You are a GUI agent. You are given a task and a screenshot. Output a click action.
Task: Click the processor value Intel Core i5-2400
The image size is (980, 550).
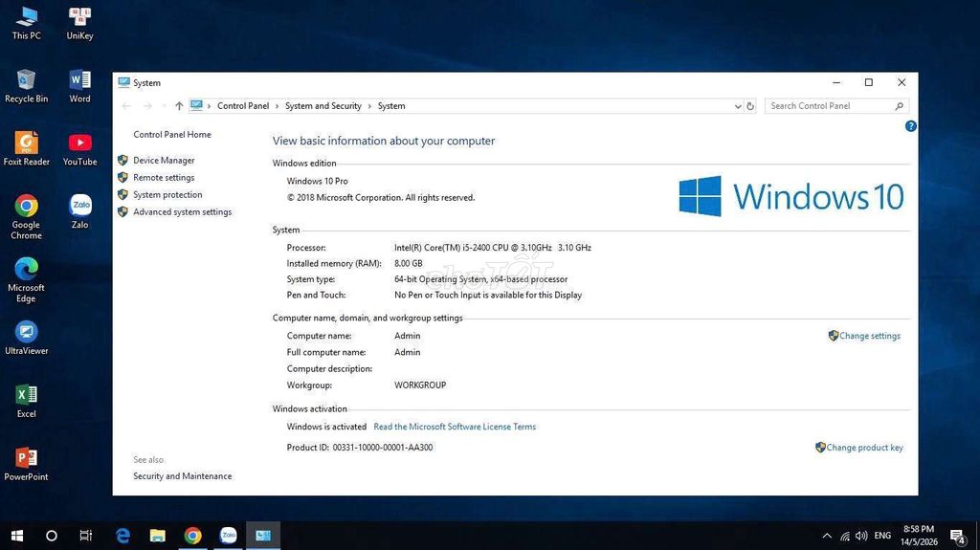493,248
